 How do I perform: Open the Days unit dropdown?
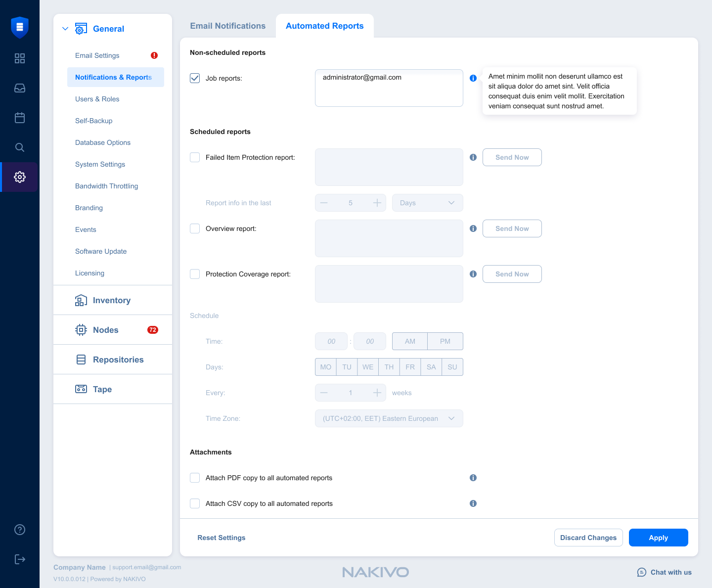pos(427,203)
